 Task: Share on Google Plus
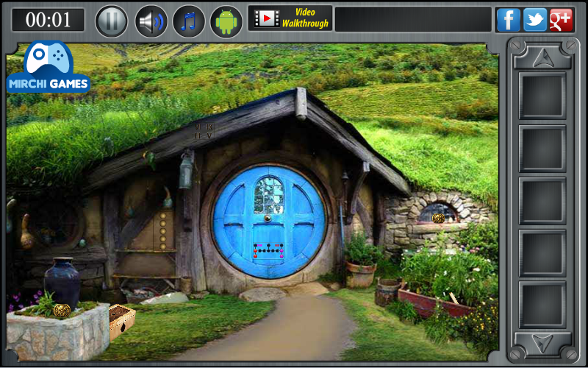tap(561, 20)
